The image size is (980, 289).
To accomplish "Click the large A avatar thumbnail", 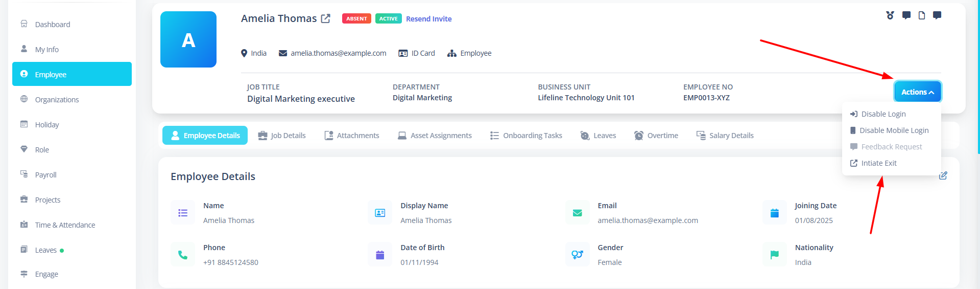I will click(x=188, y=39).
